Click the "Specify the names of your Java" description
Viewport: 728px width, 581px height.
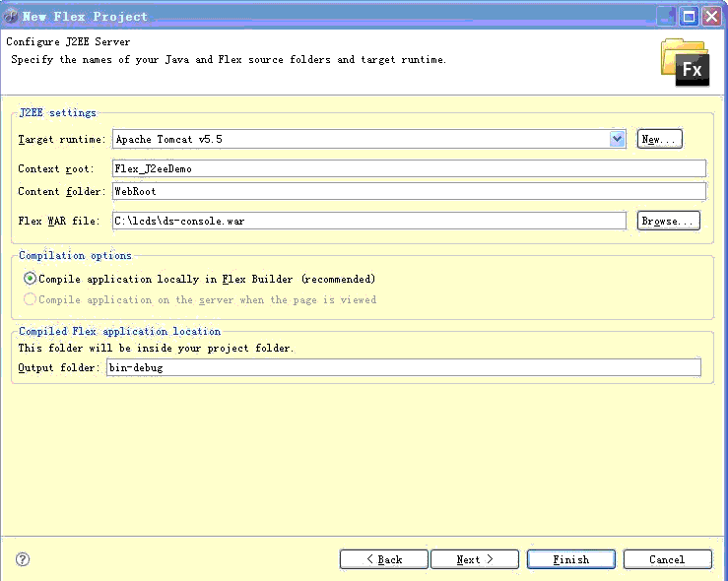tap(229, 60)
